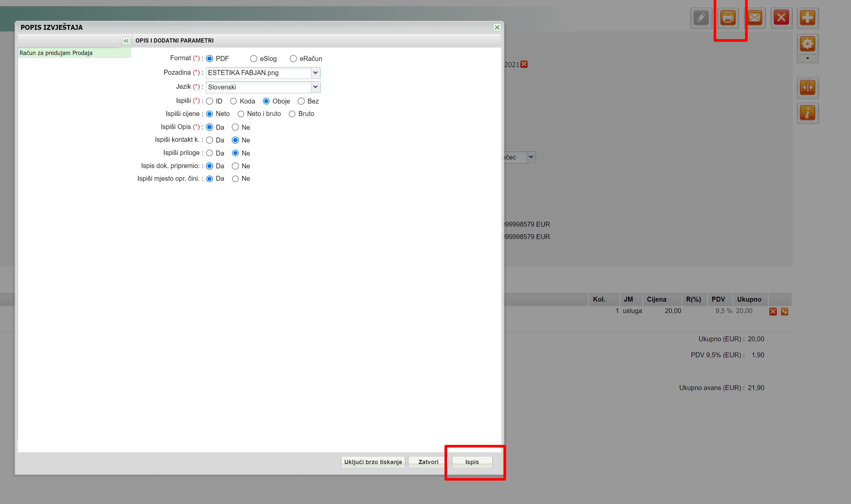This screenshot has width=851, height=504.
Task: Click the printer icon in toolbar
Action: coord(728,18)
